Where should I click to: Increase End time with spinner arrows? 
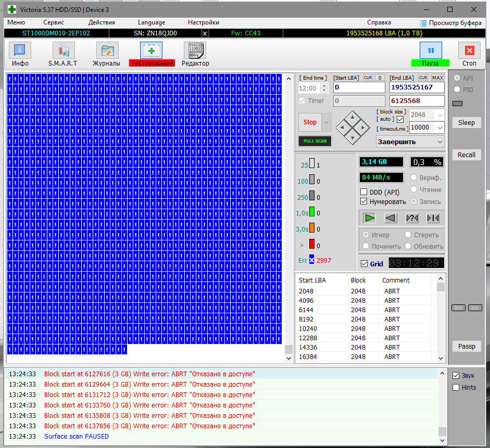pos(324,85)
